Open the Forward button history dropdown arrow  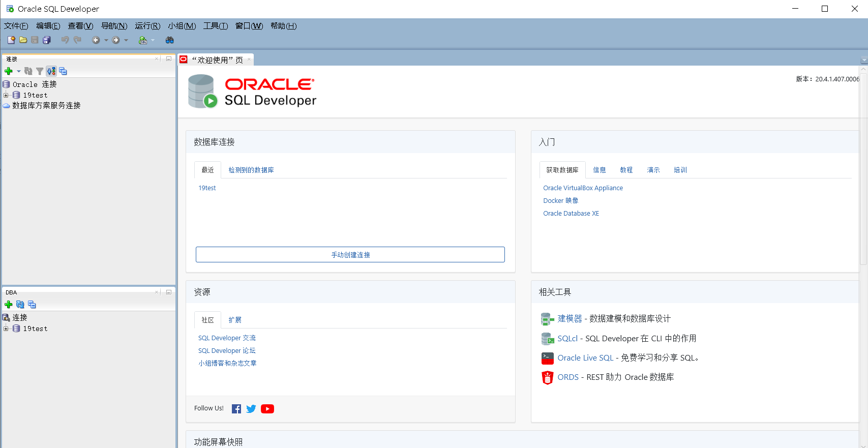tap(126, 40)
